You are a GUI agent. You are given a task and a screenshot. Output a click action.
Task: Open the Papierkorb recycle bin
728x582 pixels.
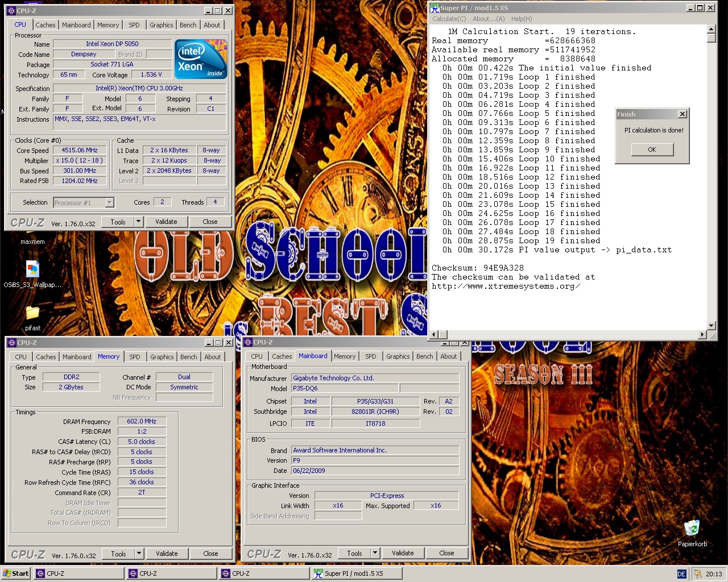[692, 528]
